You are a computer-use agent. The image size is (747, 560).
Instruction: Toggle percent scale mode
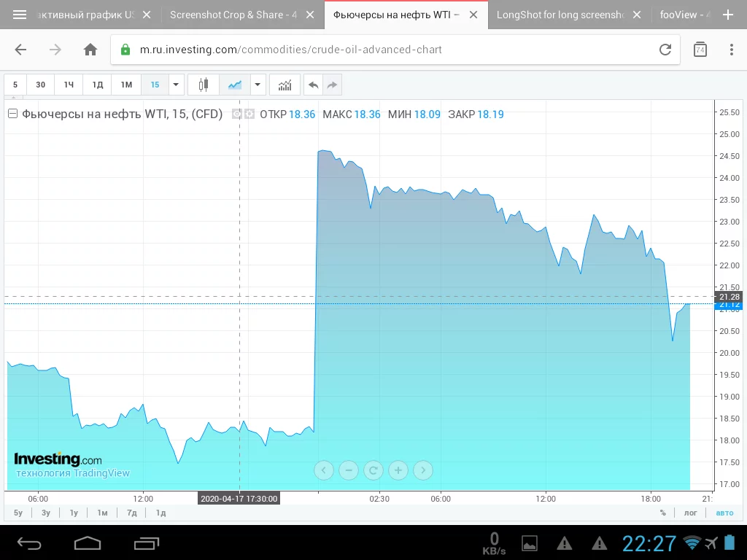coord(662,513)
